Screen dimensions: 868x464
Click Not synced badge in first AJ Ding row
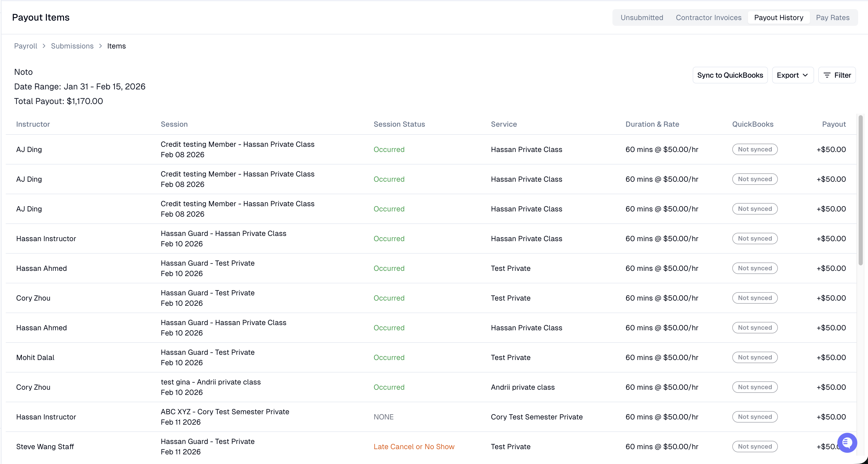[x=754, y=149]
